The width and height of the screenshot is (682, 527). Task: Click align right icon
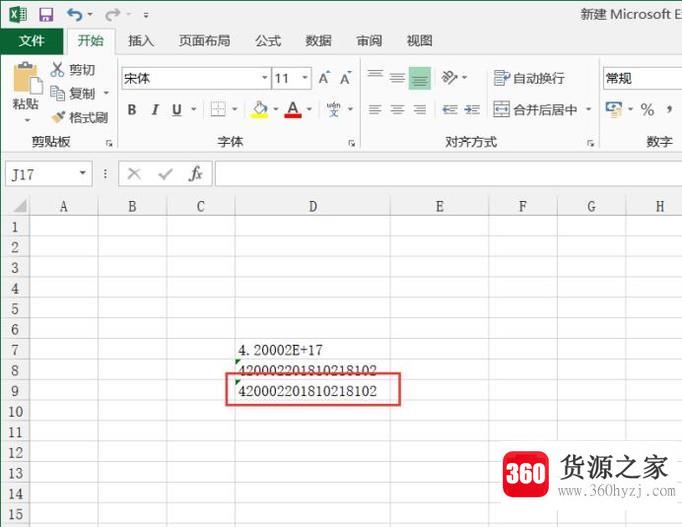(420, 109)
